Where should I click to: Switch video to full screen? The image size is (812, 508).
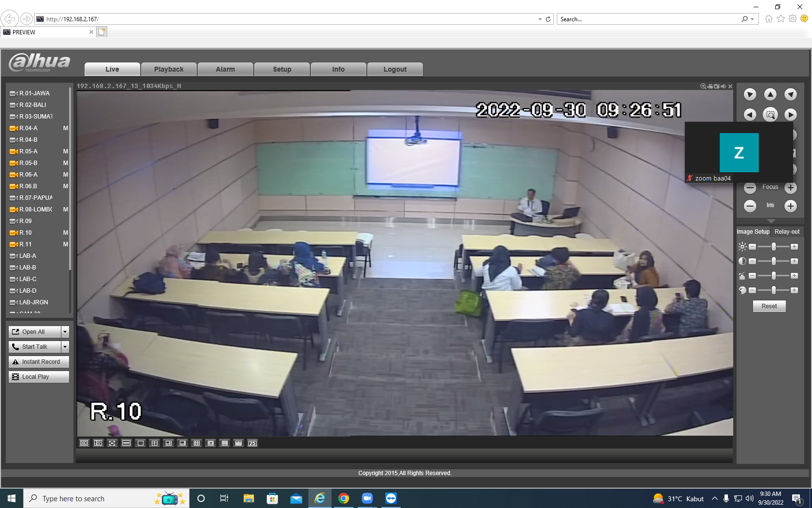point(112,443)
